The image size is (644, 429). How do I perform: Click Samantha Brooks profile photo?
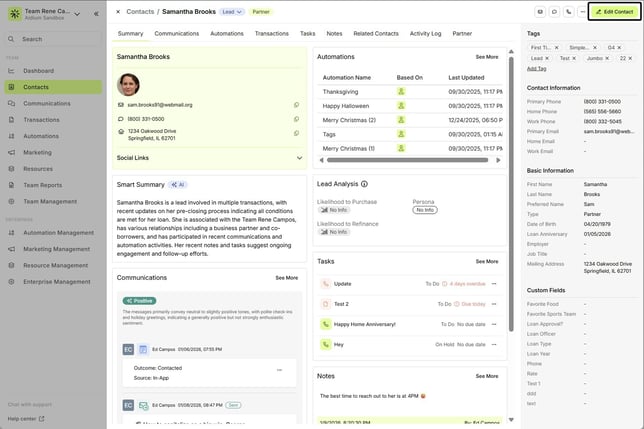[129, 84]
